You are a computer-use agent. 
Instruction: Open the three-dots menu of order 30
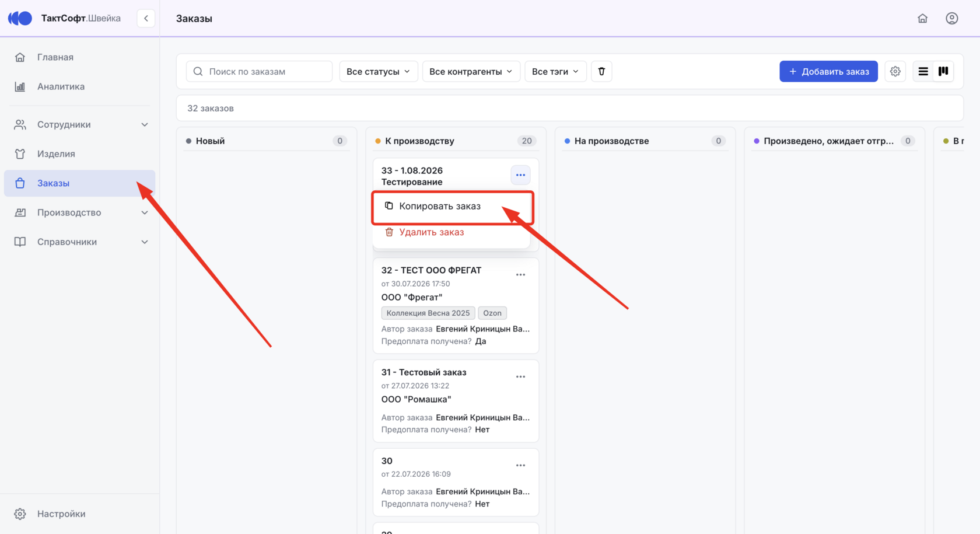point(520,466)
